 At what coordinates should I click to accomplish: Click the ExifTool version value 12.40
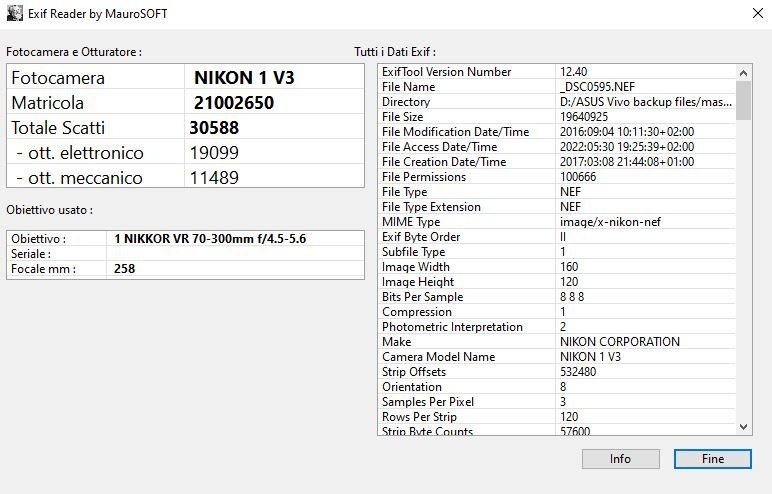[574, 72]
